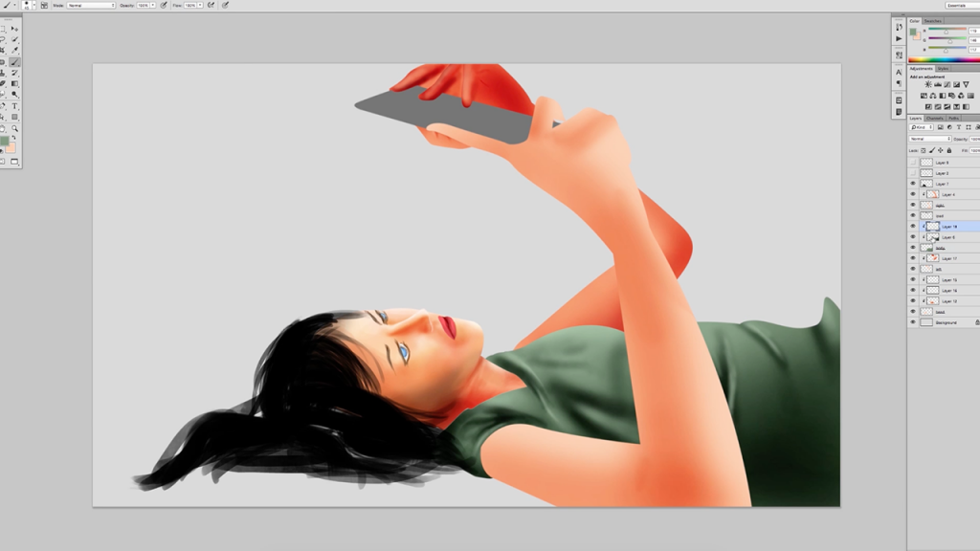Viewport: 980px width, 551px height.
Task: Add a Curves adjustment
Action: (x=947, y=84)
